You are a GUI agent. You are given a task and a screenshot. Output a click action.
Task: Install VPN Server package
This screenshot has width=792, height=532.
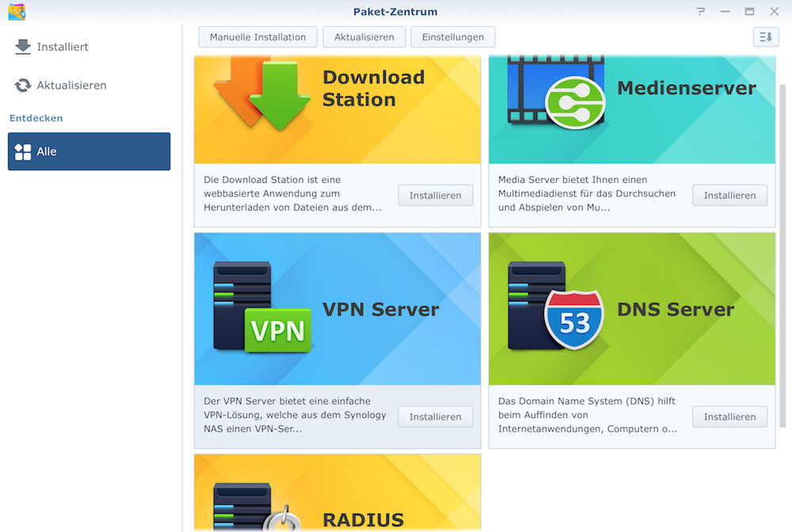[436, 417]
